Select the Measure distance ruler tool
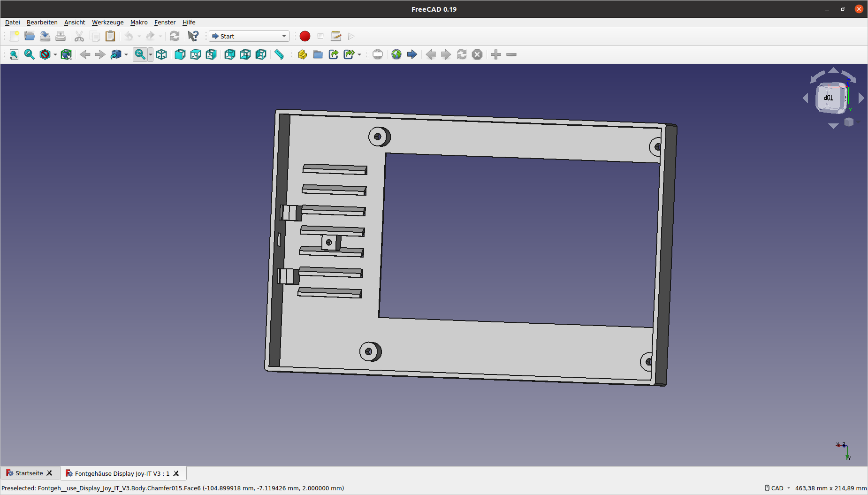The height and width of the screenshot is (495, 868). coord(279,54)
